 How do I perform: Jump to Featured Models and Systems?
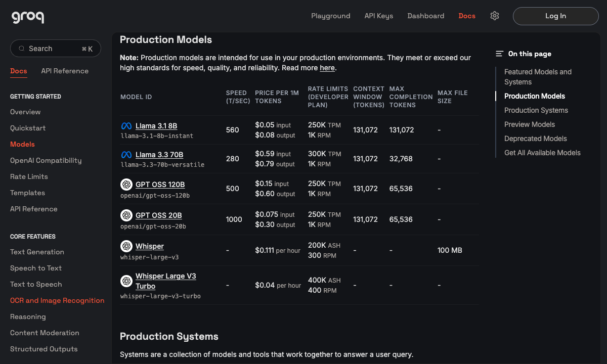pos(538,77)
